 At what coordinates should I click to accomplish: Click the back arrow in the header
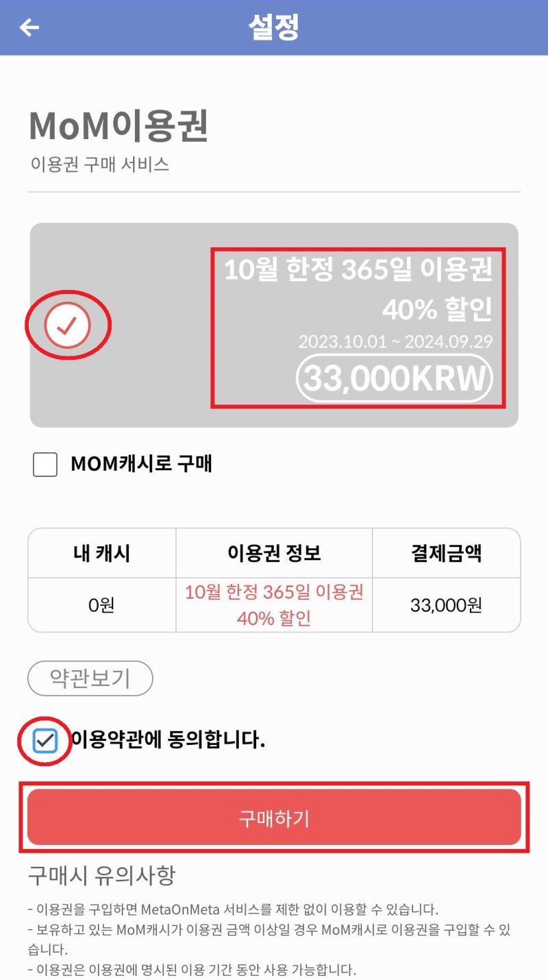pos(29,27)
